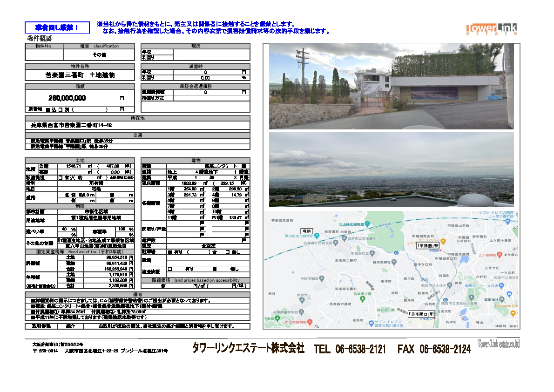The image size is (554, 392).
Task: Check the 駐車場 無し checkbox
Action: click(x=227, y=252)
